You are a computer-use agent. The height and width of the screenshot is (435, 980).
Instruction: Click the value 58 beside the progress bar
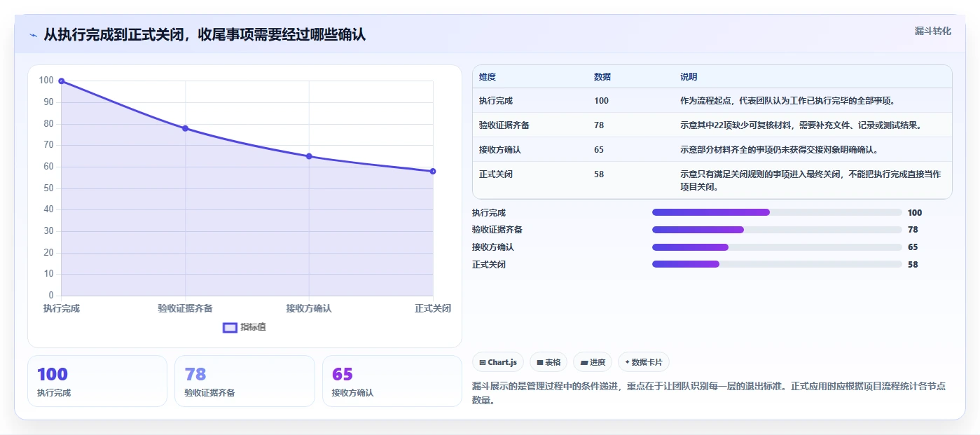[913, 265]
